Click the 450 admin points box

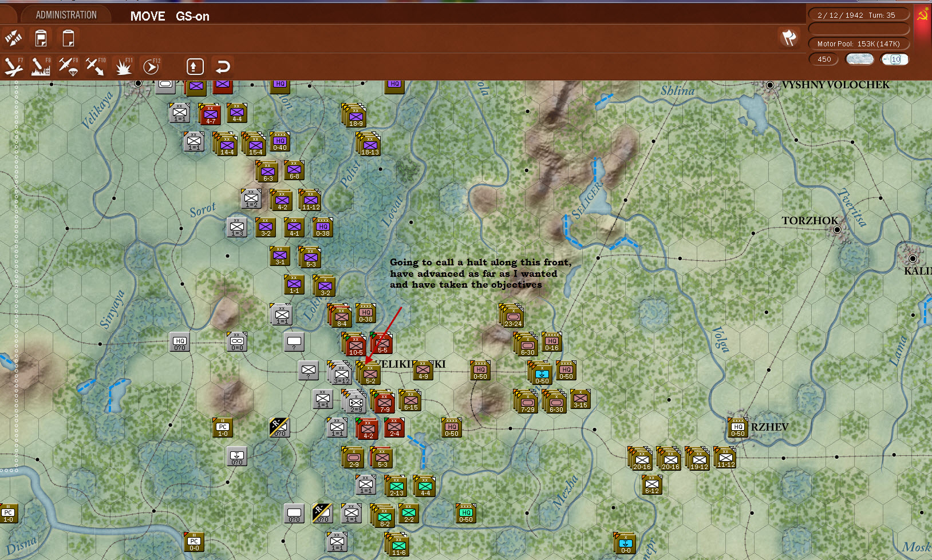click(824, 59)
